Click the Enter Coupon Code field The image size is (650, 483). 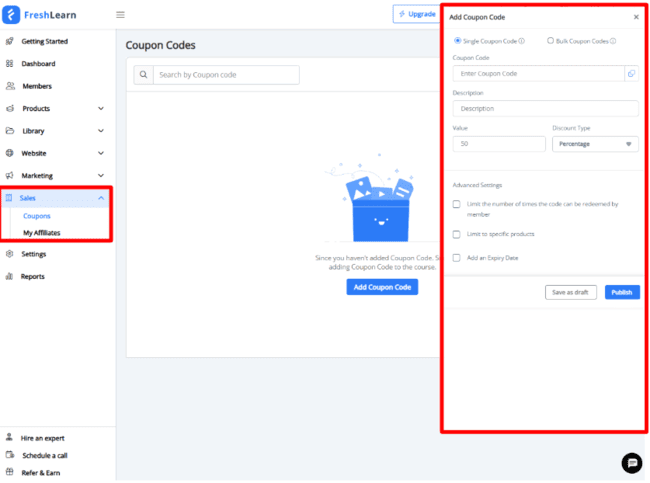pyautogui.click(x=538, y=73)
